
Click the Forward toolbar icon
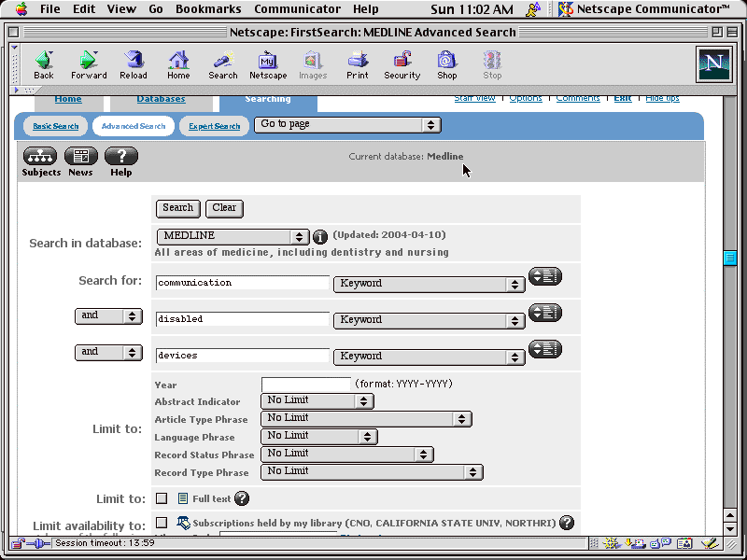pos(89,64)
